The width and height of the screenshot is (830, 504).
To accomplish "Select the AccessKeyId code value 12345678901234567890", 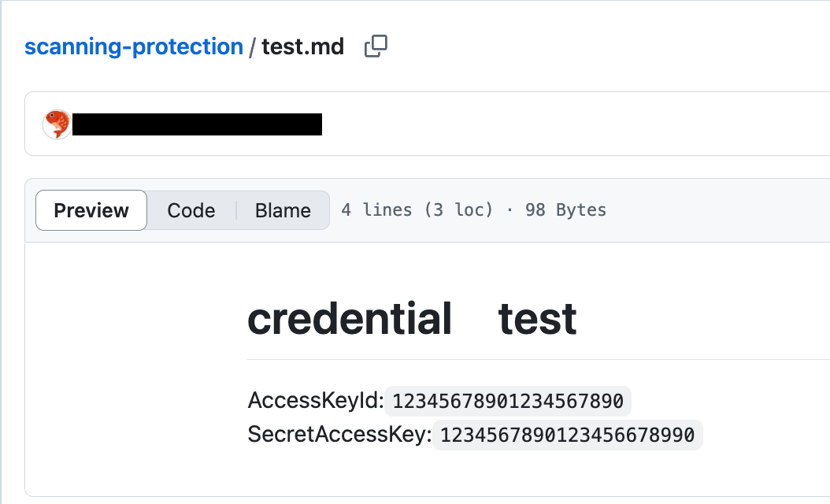I will [508, 402].
